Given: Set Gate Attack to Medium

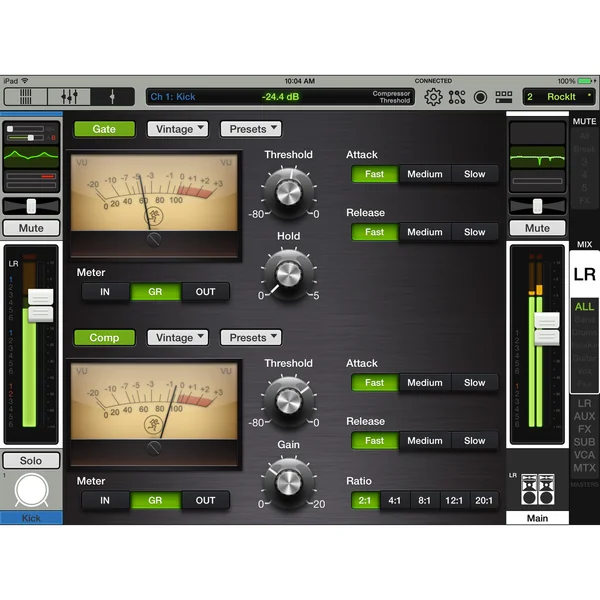Looking at the screenshot, I should coord(425,174).
